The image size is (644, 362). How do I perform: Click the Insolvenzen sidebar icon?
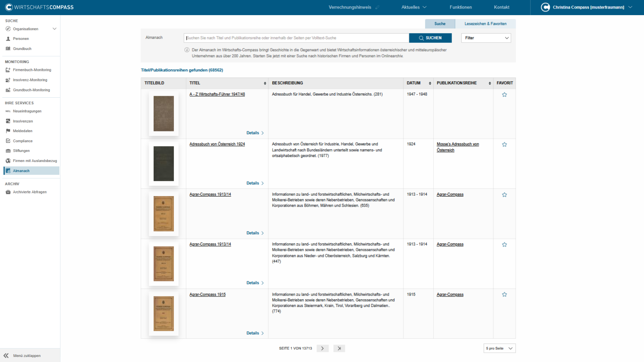point(8,121)
